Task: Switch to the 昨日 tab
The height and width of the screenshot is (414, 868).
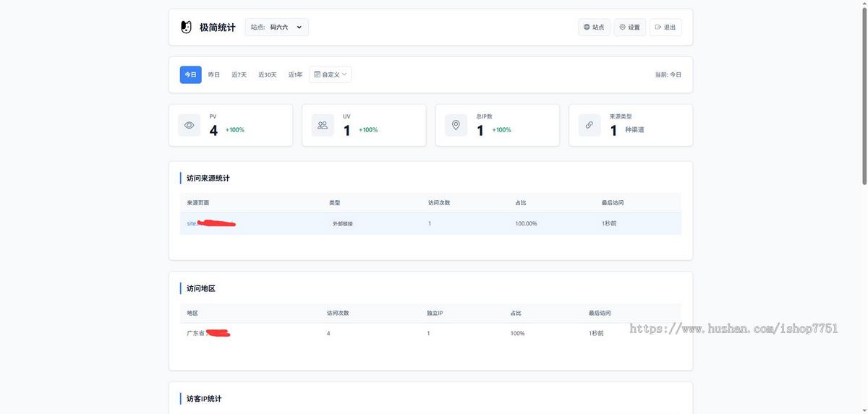Action: [x=214, y=74]
